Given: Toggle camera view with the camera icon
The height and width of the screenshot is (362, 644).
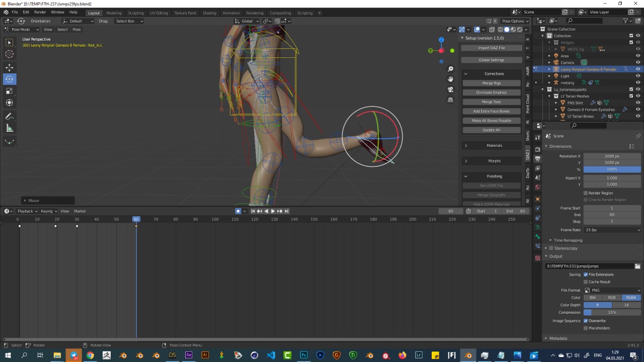Looking at the screenshot, I should pos(450,89).
